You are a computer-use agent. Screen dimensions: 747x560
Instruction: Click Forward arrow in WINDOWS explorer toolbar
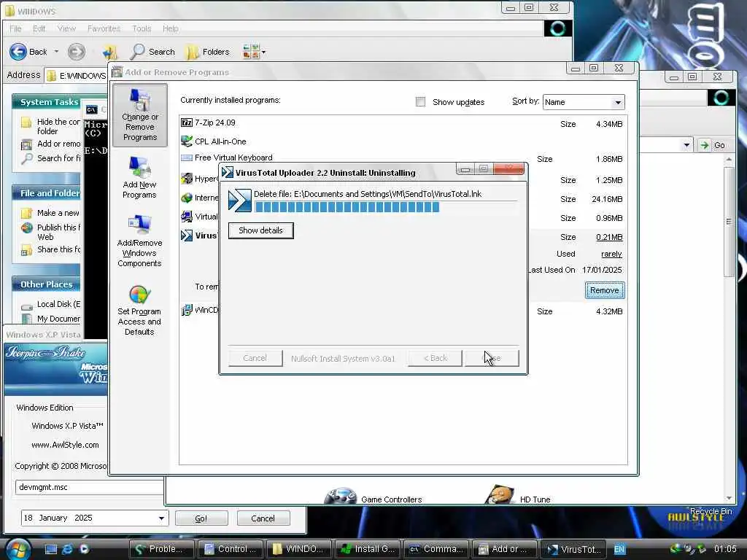pos(76,52)
